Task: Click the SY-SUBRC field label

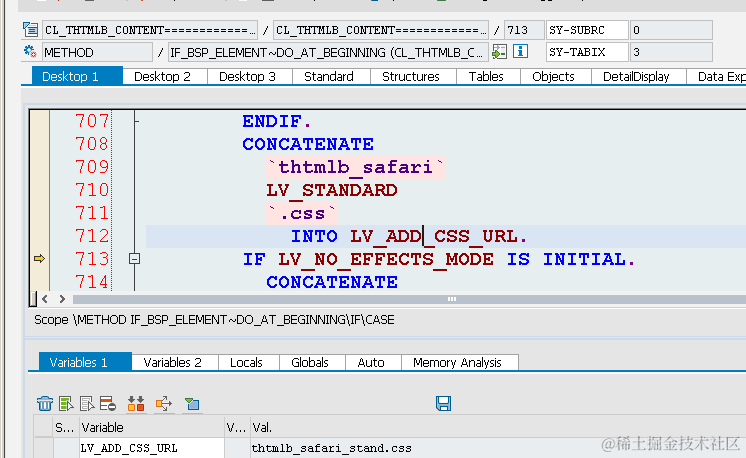Action: 587,30
